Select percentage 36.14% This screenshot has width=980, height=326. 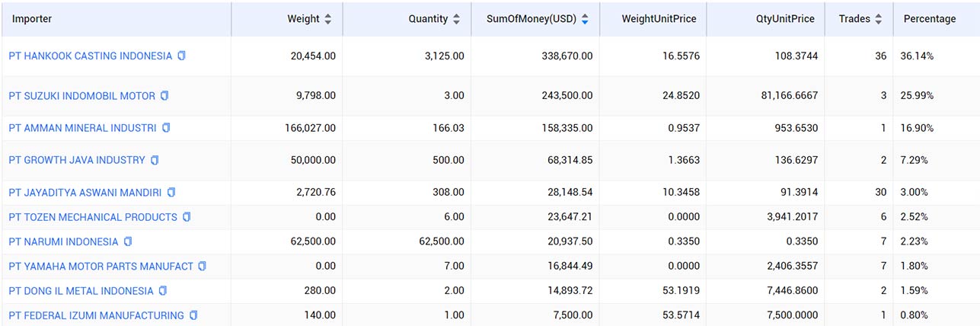click(917, 56)
